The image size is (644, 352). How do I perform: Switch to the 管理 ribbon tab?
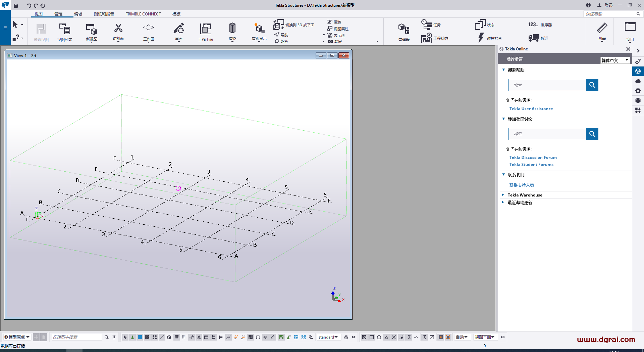(58, 14)
